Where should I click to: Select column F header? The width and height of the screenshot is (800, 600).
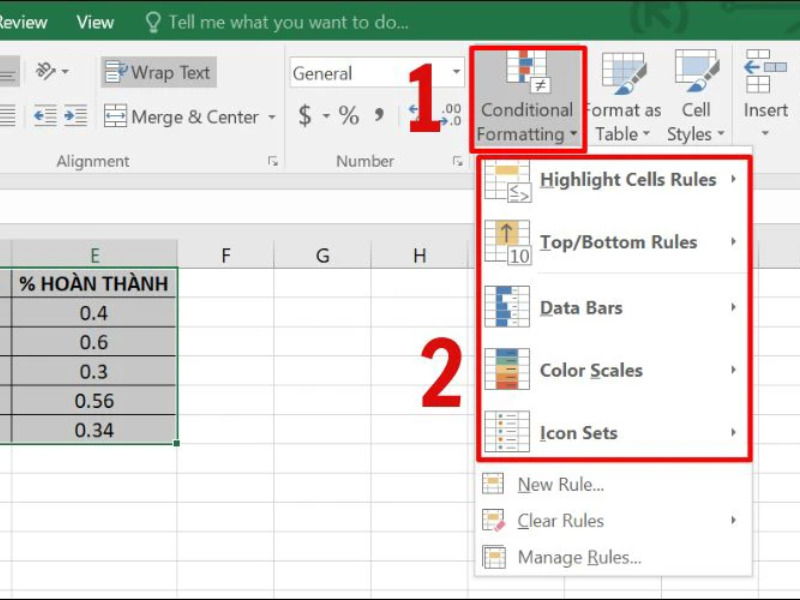click(226, 255)
